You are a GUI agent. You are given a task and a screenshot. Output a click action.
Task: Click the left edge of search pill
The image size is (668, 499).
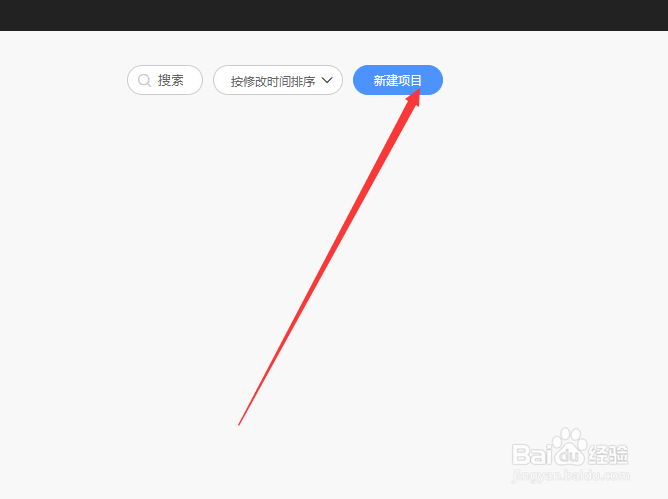(129, 80)
